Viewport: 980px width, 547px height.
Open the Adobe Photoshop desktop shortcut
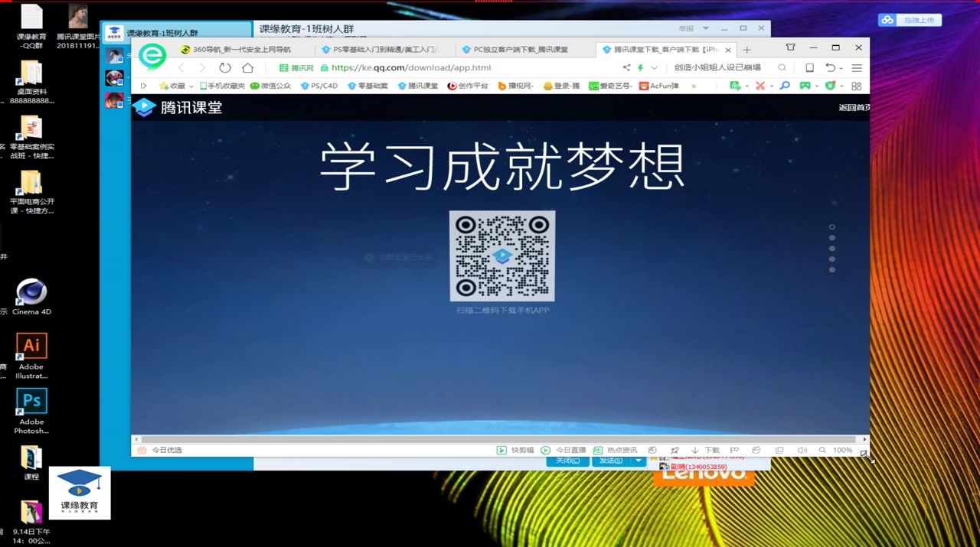point(31,412)
